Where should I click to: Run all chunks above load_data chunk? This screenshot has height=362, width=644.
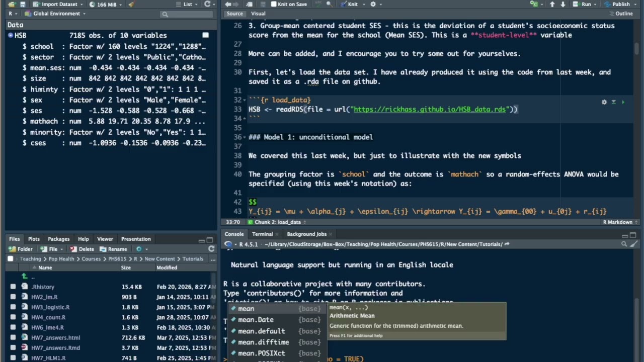pos(613,102)
